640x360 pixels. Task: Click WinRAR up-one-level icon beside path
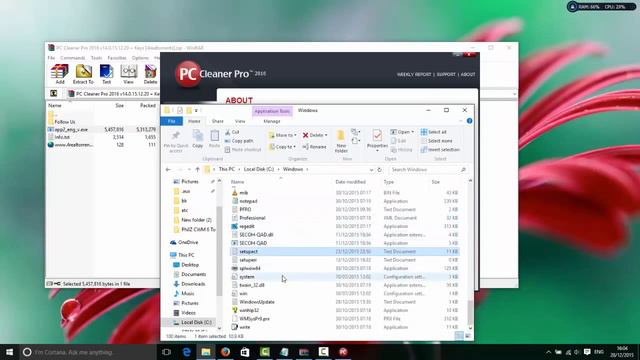(x=53, y=93)
